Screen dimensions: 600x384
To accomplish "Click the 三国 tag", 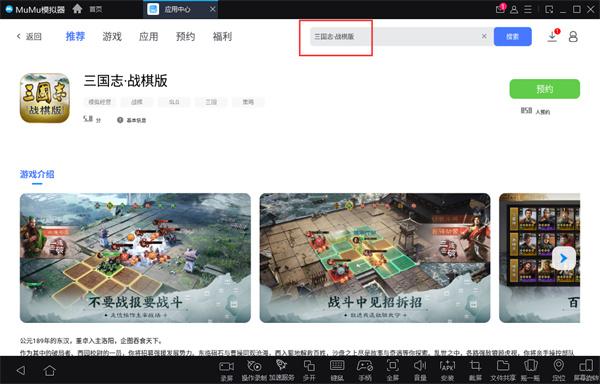I will [211, 102].
